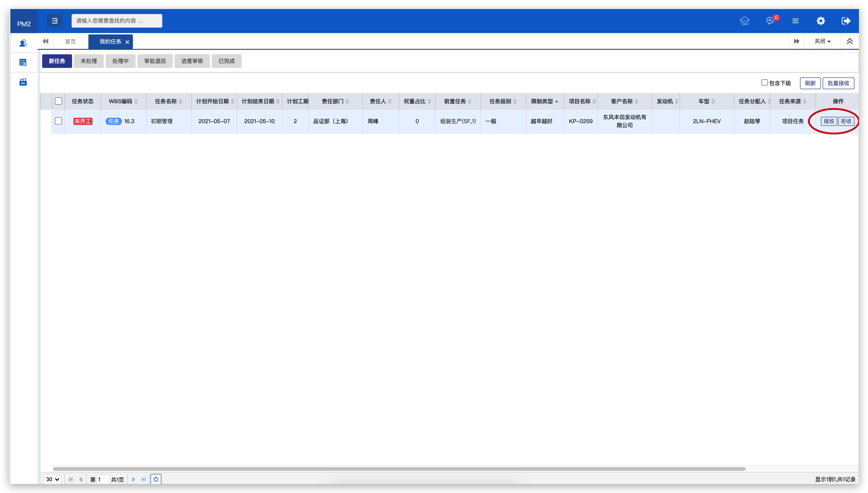The height and width of the screenshot is (493, 868).
Task: Click the pagination reload icon
Action: coord(155,479)
